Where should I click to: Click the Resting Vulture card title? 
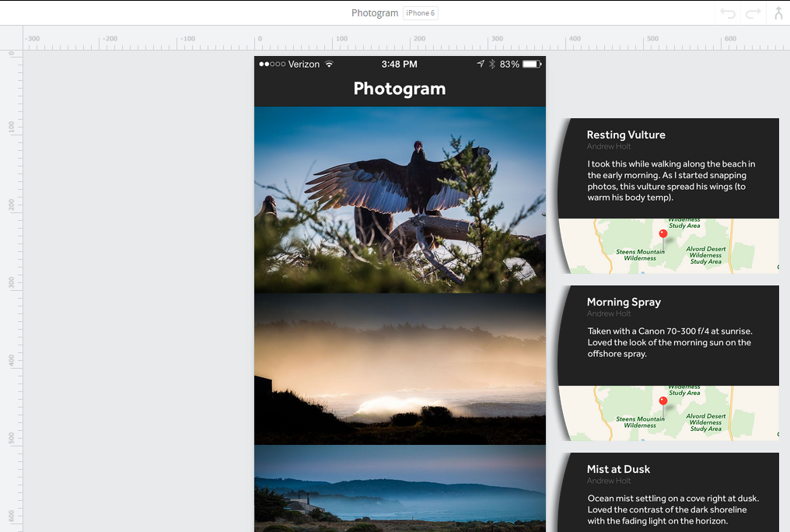[x=626, y=135]
